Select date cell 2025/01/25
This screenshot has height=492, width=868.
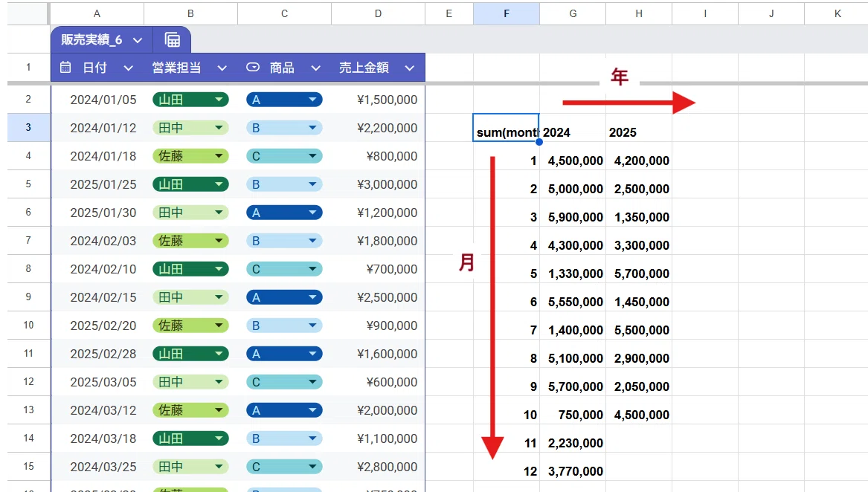tap(97, 184)
